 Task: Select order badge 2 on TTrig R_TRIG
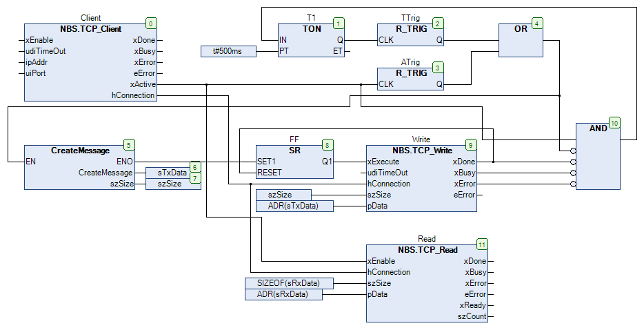coord(438,23)
